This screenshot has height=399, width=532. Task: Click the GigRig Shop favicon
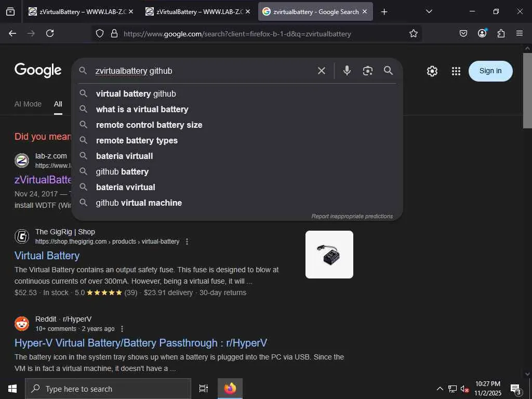pos(22,236)
